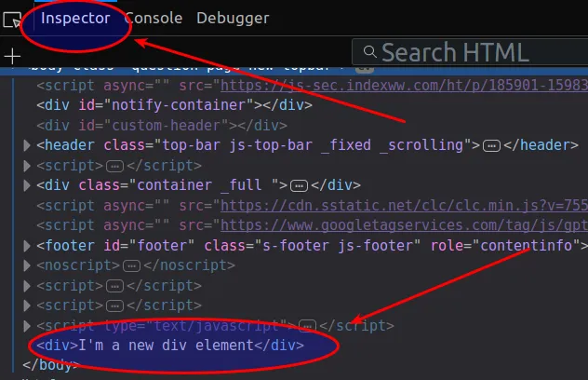The width and height of the screenshot is (588, 380).
Task: Expand the script node below header
Action: click(27, 166)
